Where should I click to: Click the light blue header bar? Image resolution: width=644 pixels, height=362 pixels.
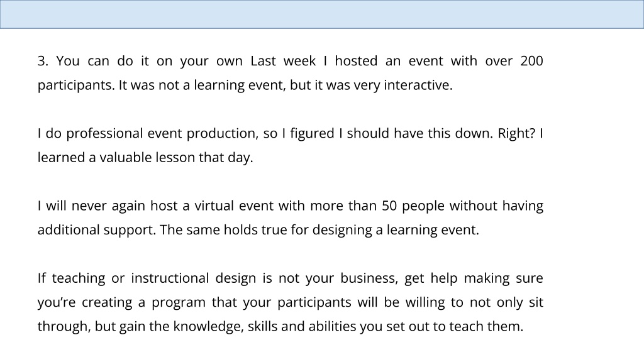click(322, 14)
